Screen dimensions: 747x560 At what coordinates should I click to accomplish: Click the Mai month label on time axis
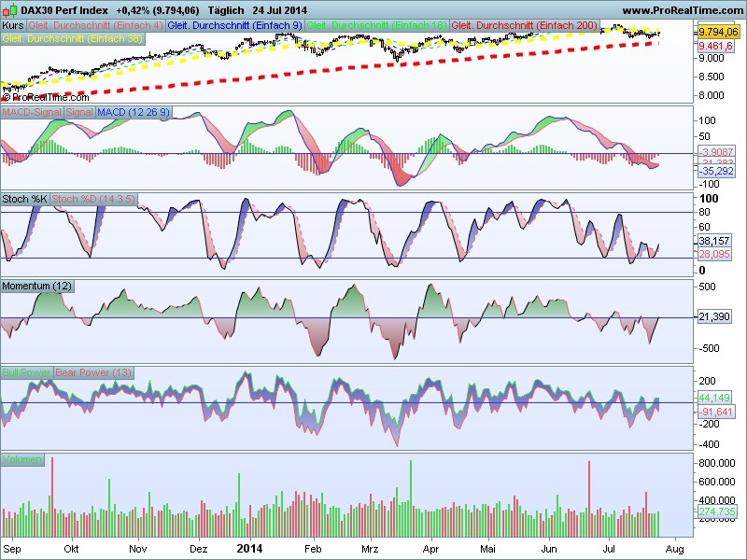click(x=487, y=549)
